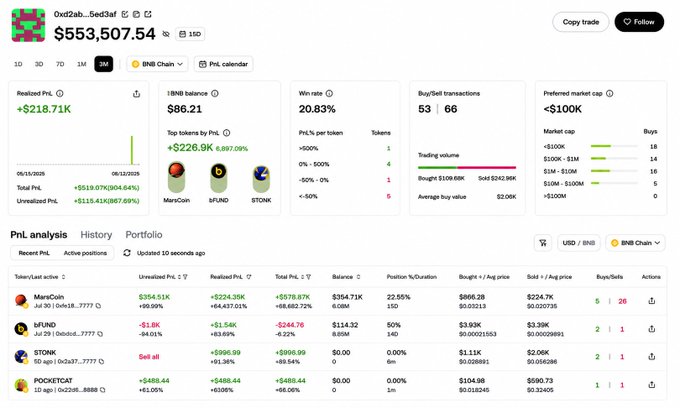Select the Active positions toggle
The height and width of the screenshot is (408, 680).
85,253
